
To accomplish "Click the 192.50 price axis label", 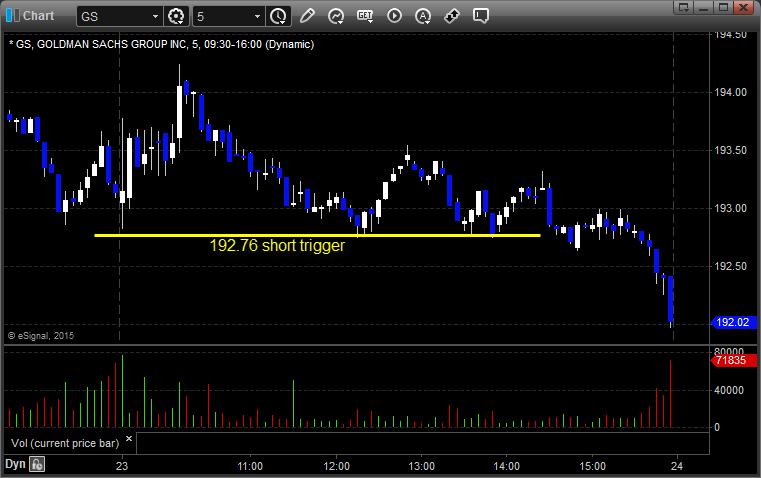I will click(730, 266).
